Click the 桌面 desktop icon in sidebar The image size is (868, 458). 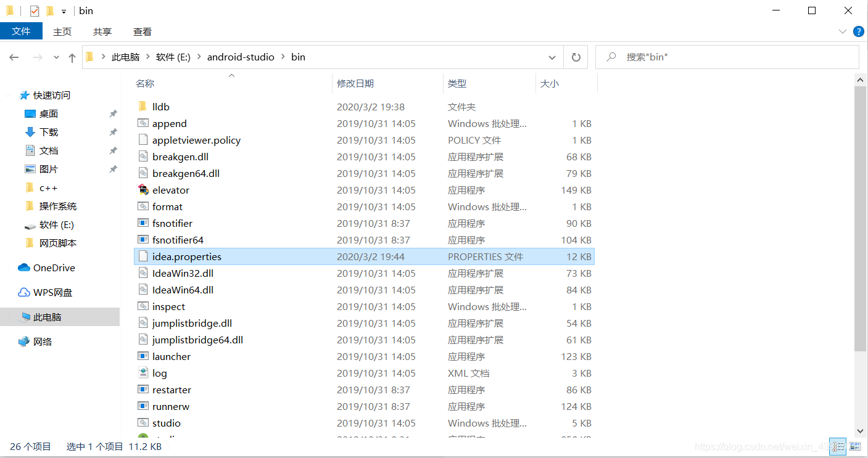coord(30,113)
